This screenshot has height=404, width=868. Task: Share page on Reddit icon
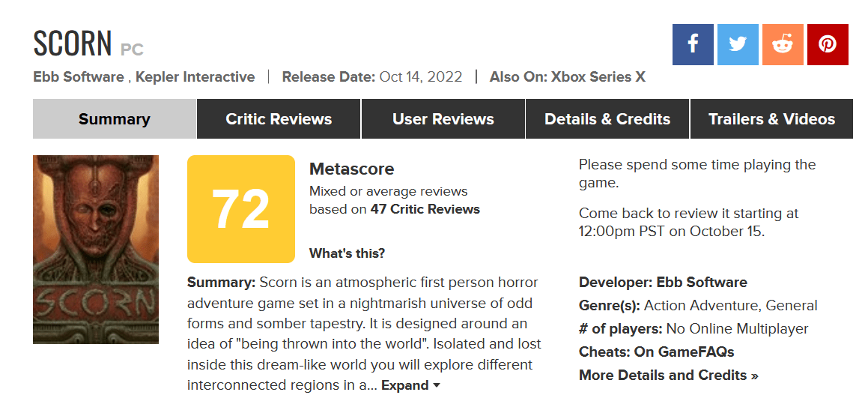coord(783,44)
